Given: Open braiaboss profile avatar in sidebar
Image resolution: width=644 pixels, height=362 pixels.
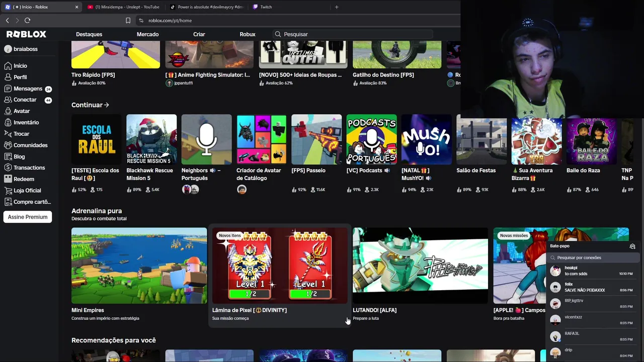Looking at the screenshot, I should (x=8, y=49).
